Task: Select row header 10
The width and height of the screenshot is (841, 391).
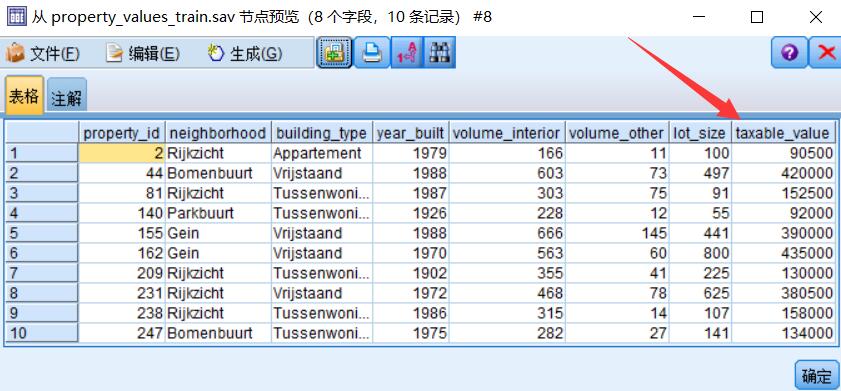Action: (42, 333)
